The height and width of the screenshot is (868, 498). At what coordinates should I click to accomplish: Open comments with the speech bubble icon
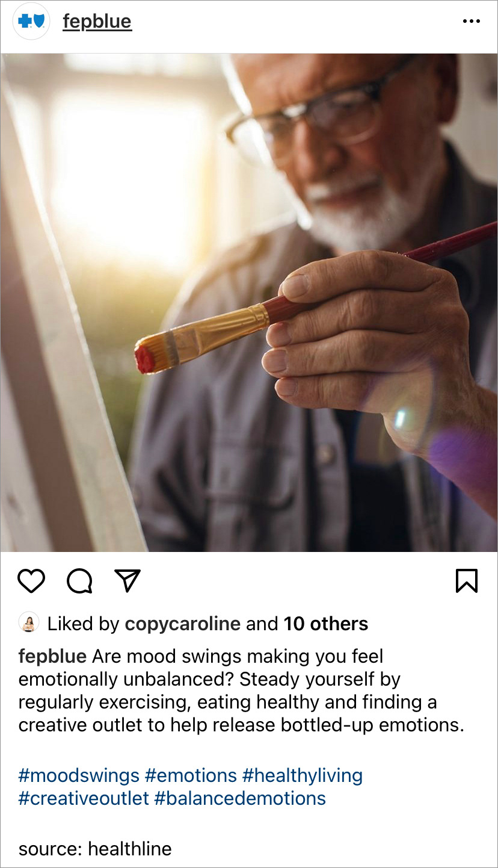(79, 581)
